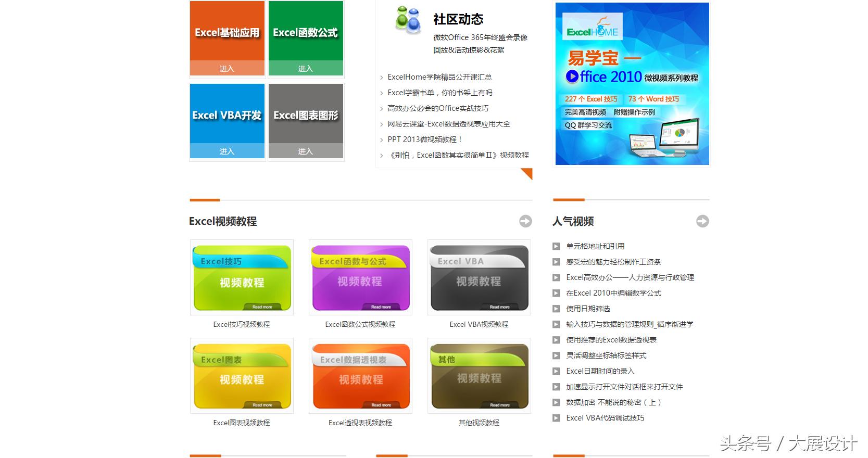
Task: Click the Excel函数公式视频教程 caption link
Action: point(360,324)
